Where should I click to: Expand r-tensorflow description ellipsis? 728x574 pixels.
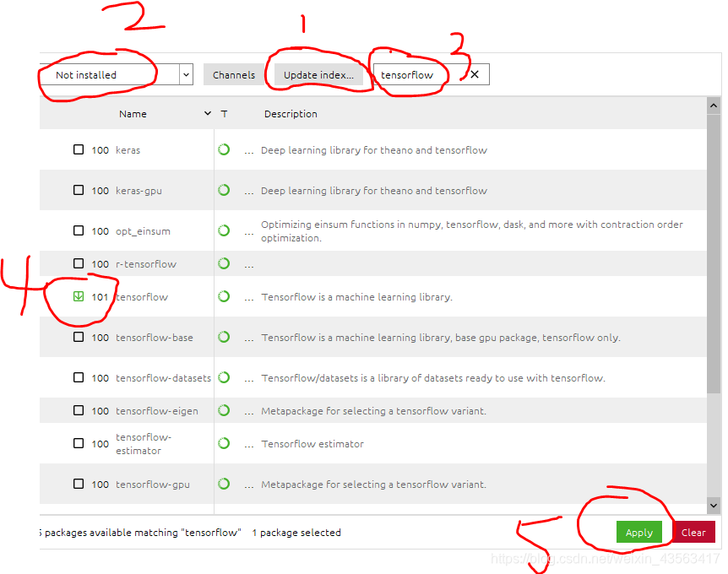pos(249,265)
